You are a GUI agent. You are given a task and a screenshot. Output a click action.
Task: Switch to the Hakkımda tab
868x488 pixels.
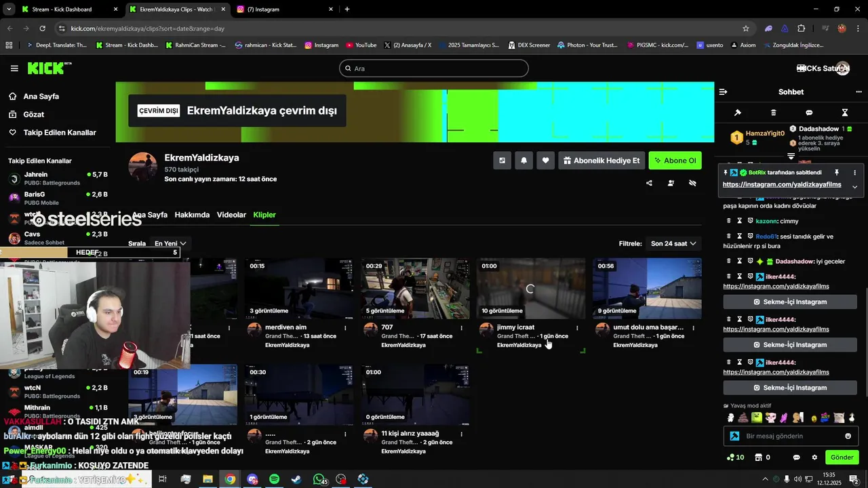[192, 215]
